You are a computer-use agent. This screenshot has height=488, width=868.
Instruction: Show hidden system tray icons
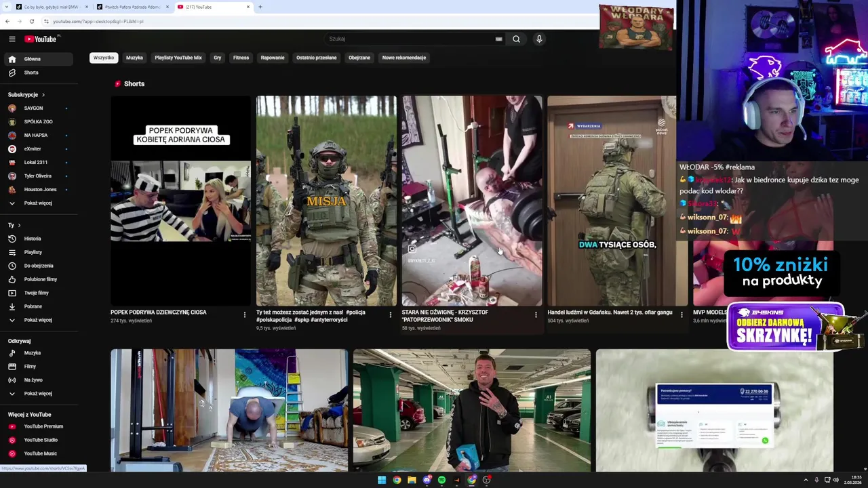click(x=806, y=480)
